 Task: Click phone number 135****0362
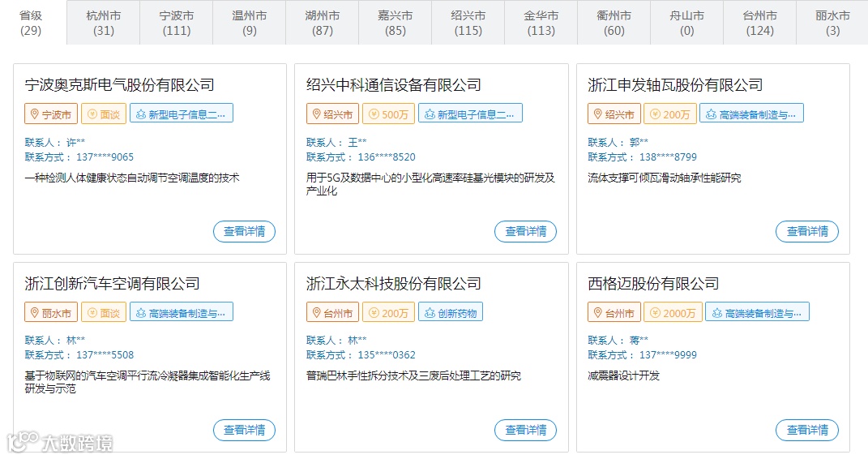click(387, 355)
